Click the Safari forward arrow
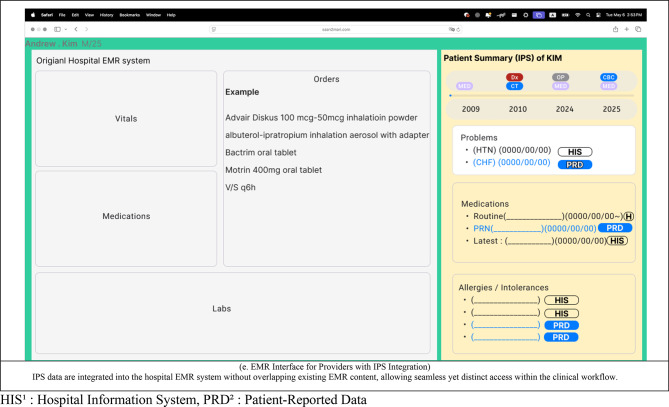 (87, 29)
